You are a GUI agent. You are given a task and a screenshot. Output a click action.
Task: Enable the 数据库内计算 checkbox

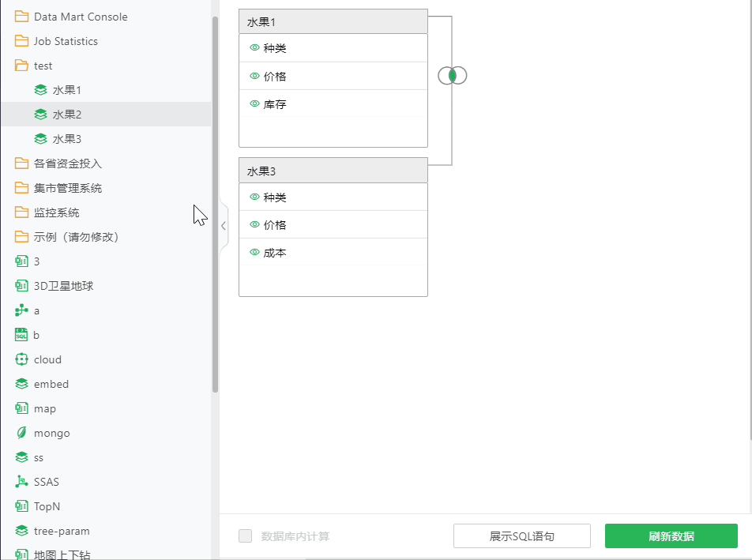pyautogui.click(x=246, y=536)
